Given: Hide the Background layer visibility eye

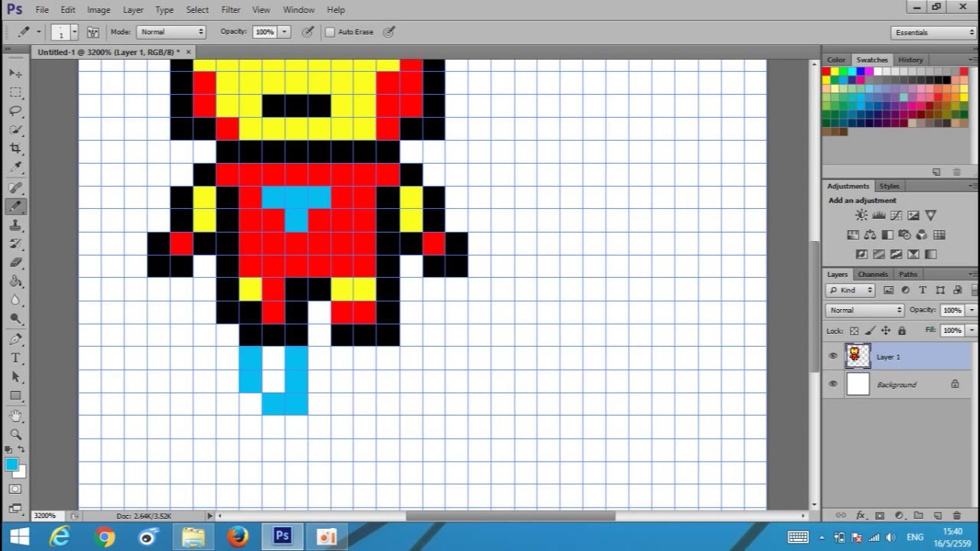Looking at the screenshot, I should point(833,384).
